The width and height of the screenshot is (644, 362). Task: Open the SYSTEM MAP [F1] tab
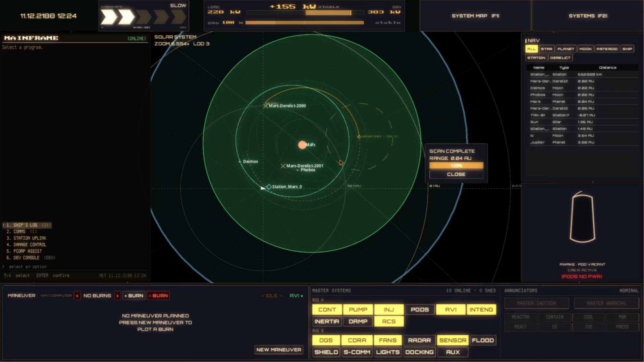(x=475, y=16)
